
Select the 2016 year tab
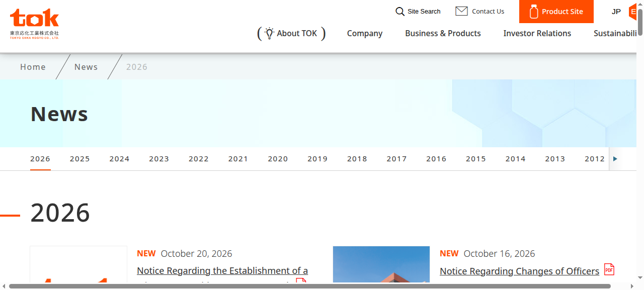point(436,159)
